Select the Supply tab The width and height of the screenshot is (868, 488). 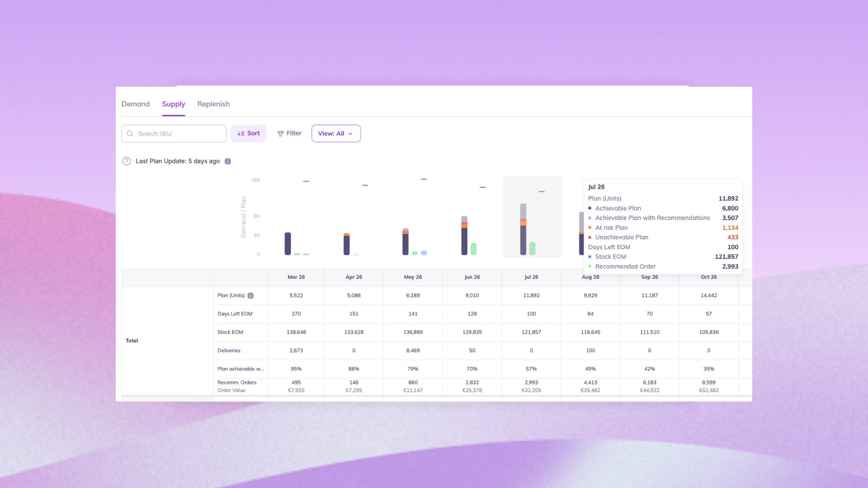coord(174,104)
